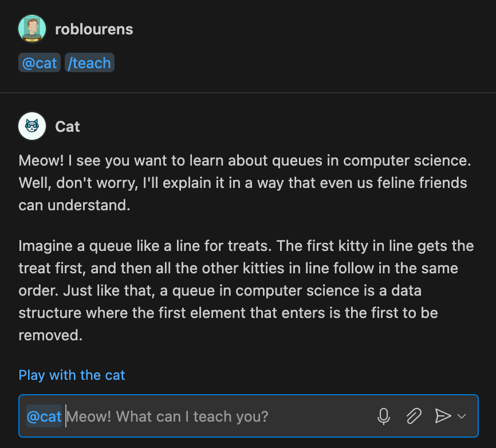
Task: Attach a file using the paperclip icon
Action: (414, 416)
